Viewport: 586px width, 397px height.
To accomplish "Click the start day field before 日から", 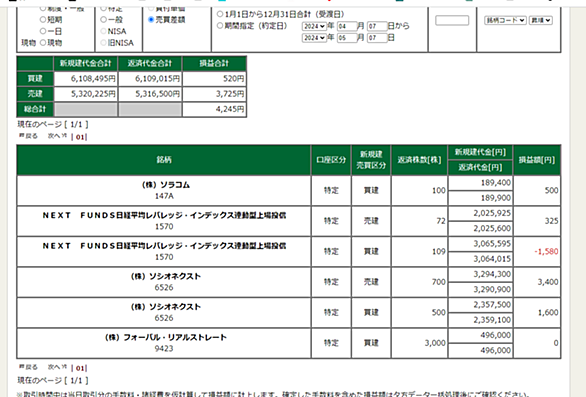I will point(377,26).
